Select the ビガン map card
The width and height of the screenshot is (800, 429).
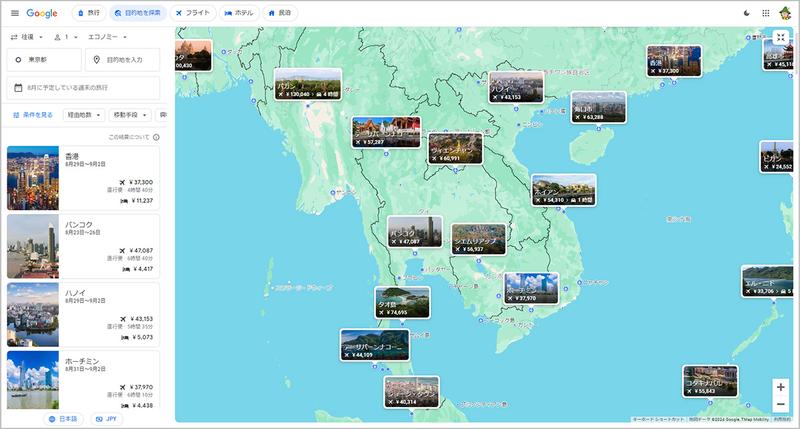click(x=777, y=157)
